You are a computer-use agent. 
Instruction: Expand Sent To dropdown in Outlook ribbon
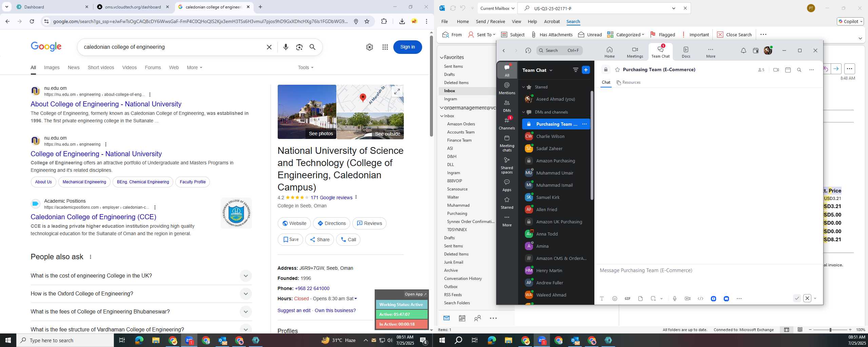click(x=494, y=35)
